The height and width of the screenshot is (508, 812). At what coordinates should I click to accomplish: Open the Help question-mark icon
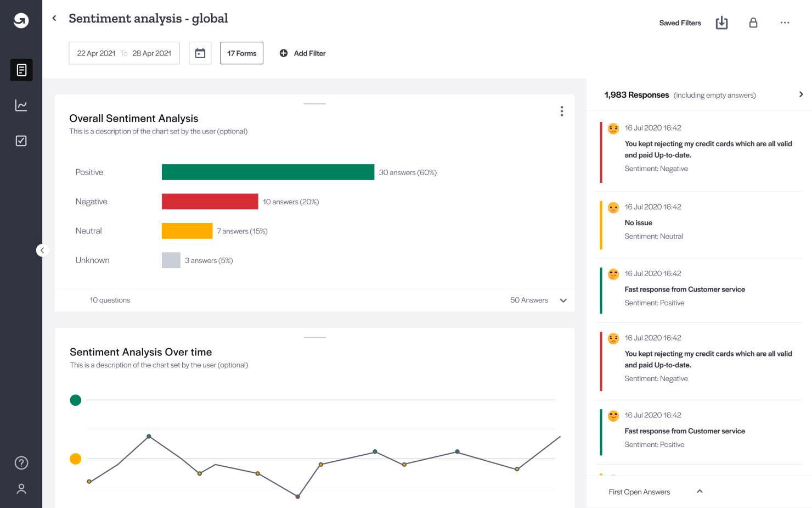(21, 462)
